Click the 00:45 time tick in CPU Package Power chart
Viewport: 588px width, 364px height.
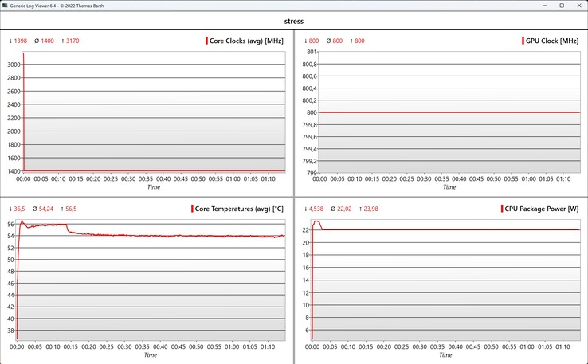pos(473,347)
